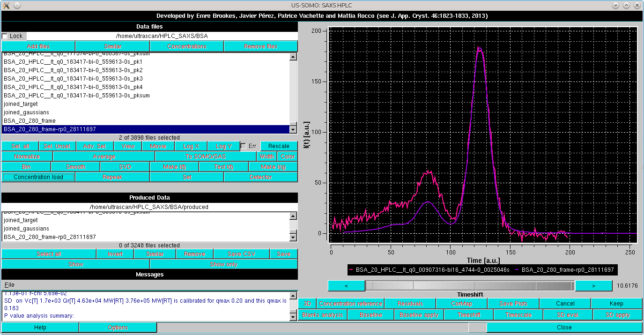Viewport: 644px width, 335px height.
Task: Open the File menu in Messages
Action: (9, 285)
